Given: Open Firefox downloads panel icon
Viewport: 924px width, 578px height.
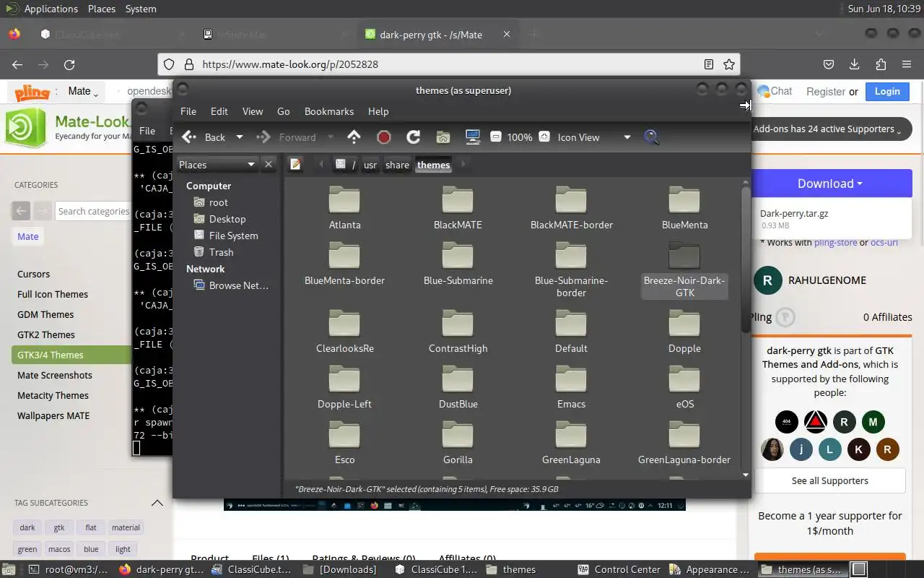Looking at the screenshot, I should pyautogui.click(x=854, y=64).
